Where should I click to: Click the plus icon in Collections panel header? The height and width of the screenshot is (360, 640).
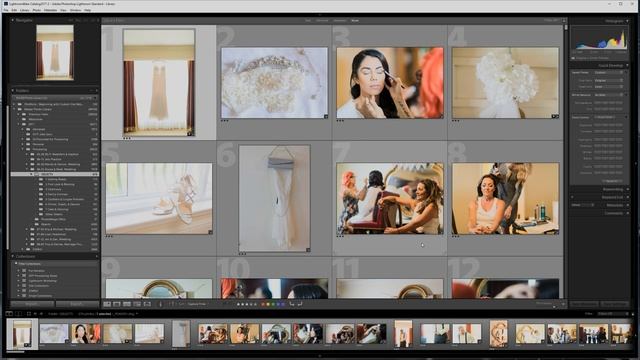[x=96, y=256]
